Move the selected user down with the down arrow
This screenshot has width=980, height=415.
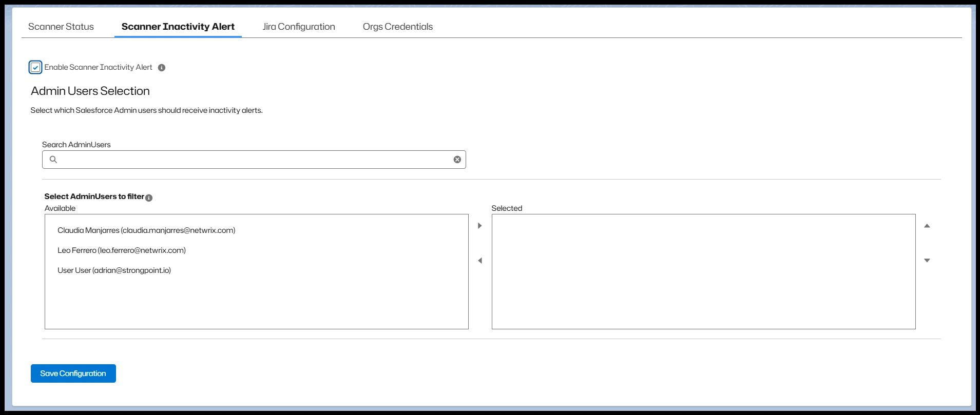coord(927,261)
